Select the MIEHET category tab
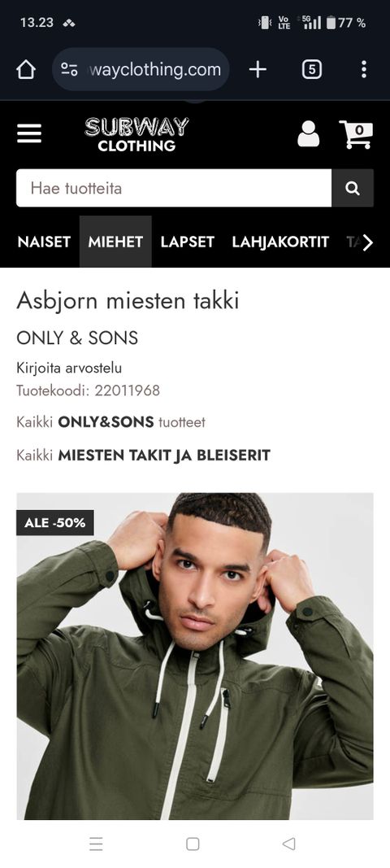Image resolution: width=390 pixels, height=868 pixels. (x=115, y=242)
